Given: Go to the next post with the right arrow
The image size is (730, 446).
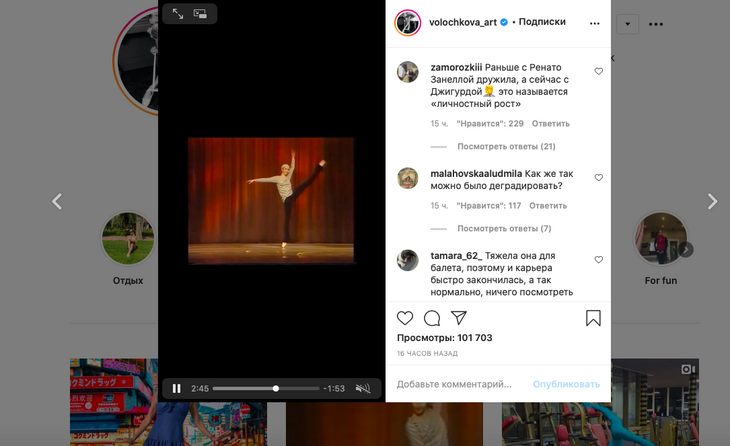Looking at the screenshot, I should pos(712,201).
